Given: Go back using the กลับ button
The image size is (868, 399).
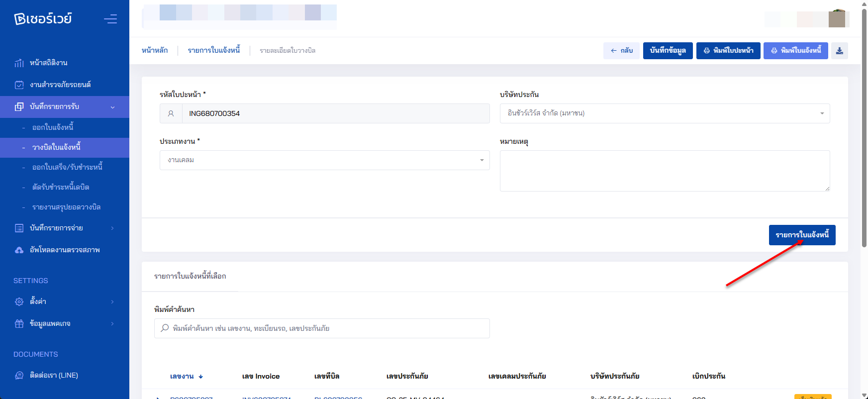Looking at the screenshot, I should 621,51.
